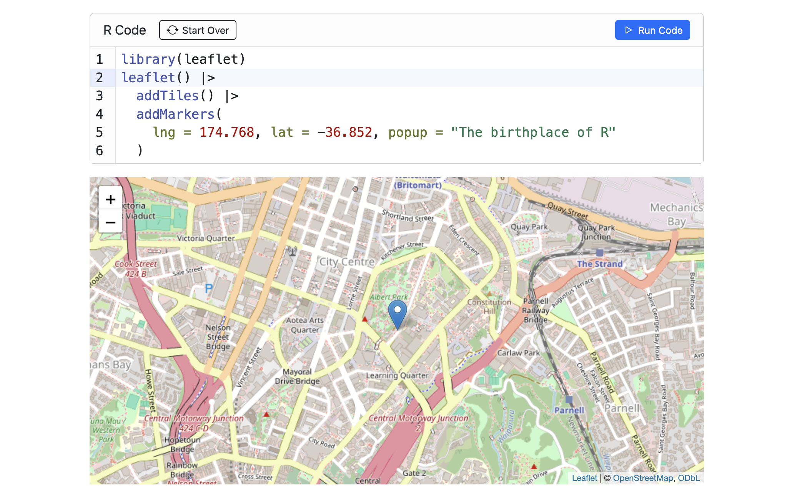812x504 pixels.
Task: Click the Parnell station square icon
Action: (x=569, y=400)
